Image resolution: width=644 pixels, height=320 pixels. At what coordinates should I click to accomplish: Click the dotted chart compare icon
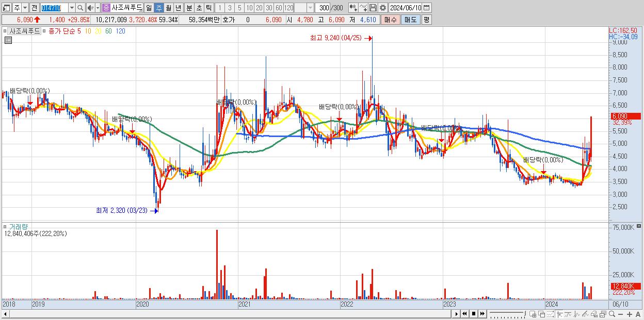551,314
